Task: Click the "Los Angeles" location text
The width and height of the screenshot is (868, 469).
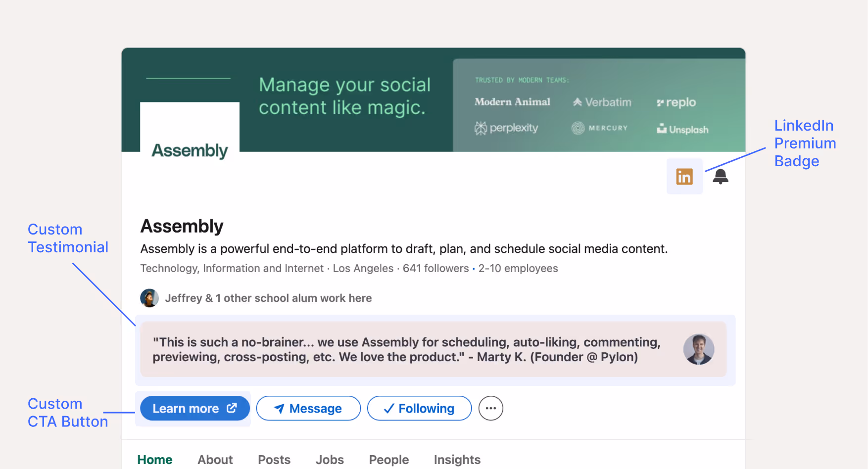Action: (363, 268)
